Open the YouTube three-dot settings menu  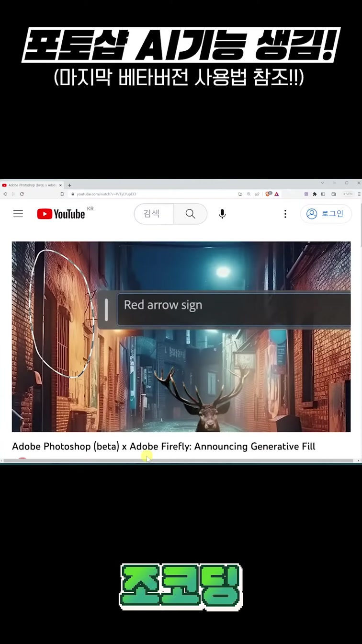(x=285, y=214)
